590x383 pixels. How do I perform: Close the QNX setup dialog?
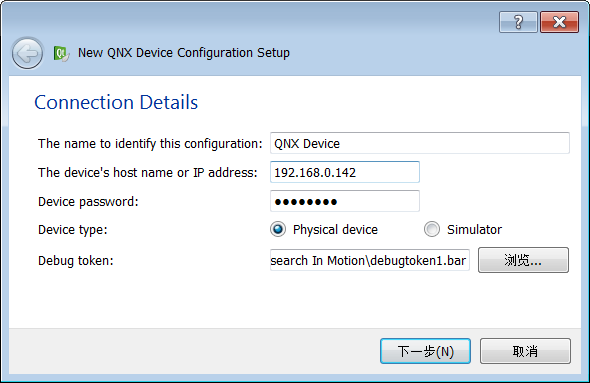pyautogui.click(x=560, y=22)
